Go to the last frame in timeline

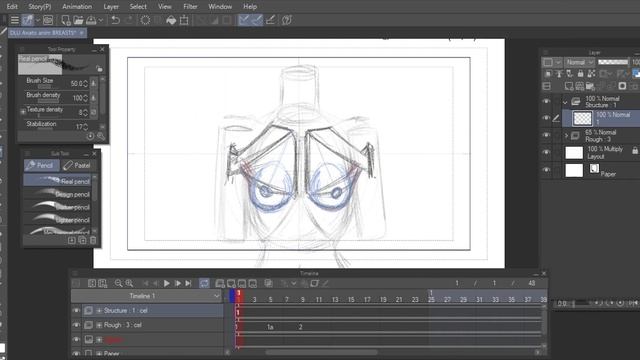188,283
